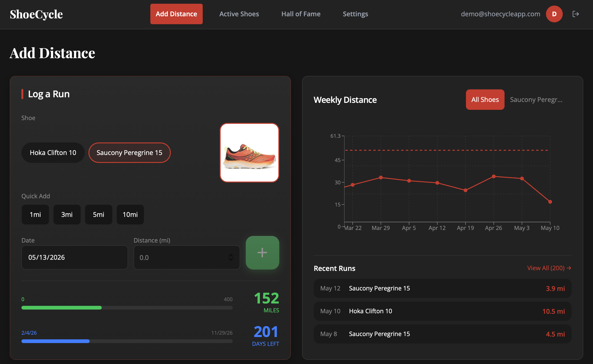Click the Apr 5 chart data point
The height and width of the screenshot is (364, 593).
pos(409,181)
